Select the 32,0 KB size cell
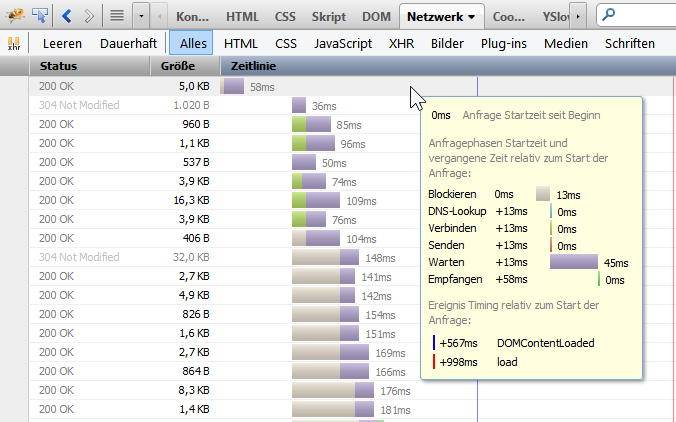Viewport: 676px width, 422px height. 191,257
